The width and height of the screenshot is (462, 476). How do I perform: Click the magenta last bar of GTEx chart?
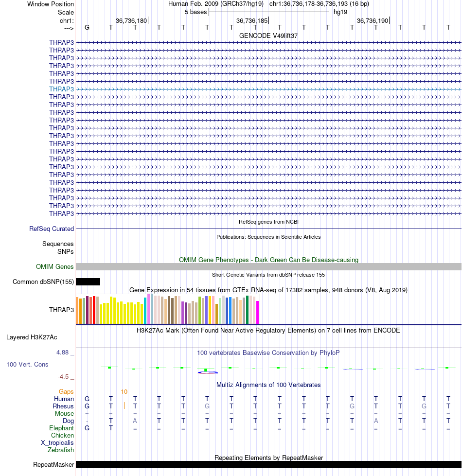click(x=257, y=312)
